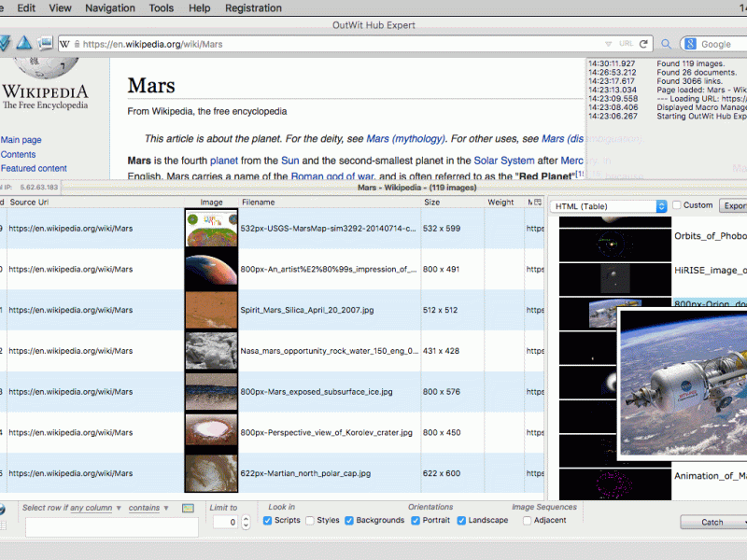747x560 pixels.
Task: Click the Export button
Action: (x=733, y=205)
